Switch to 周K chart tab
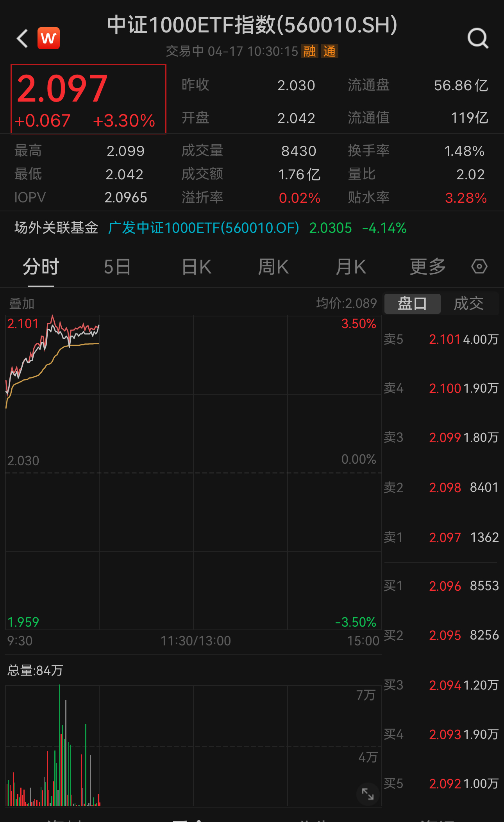 tap(273, 267)
